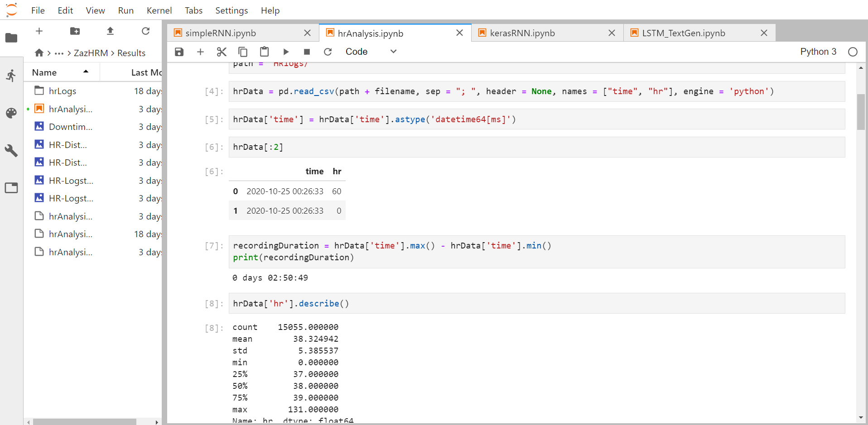Expand the breadcrumb ellipsis in file path
Viewport: 868px width, 425px height.
[x=59, y=53]
